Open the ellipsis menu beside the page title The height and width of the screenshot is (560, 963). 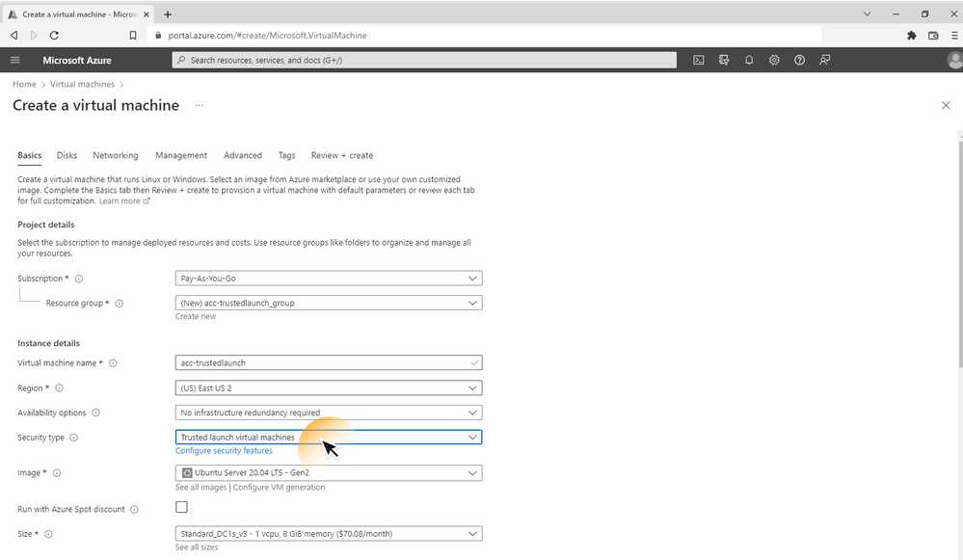[199, 106]
